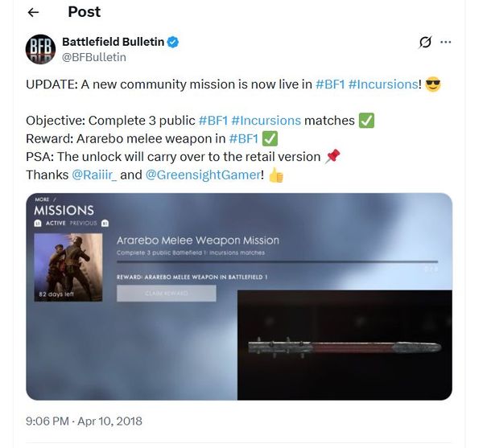Click the mission progress bar
This screenshot has height=448, width=483.
point(277,262)
